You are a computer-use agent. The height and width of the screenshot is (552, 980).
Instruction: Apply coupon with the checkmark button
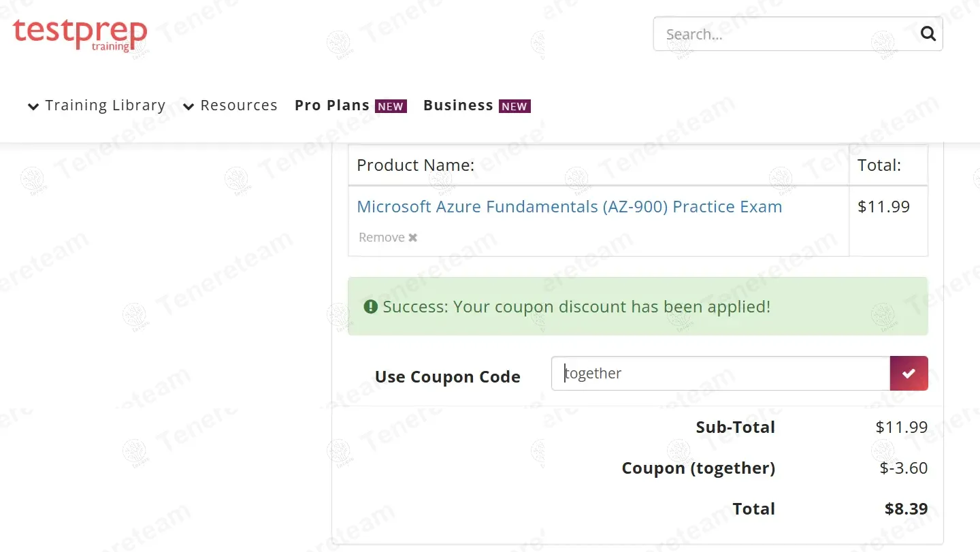909,373
